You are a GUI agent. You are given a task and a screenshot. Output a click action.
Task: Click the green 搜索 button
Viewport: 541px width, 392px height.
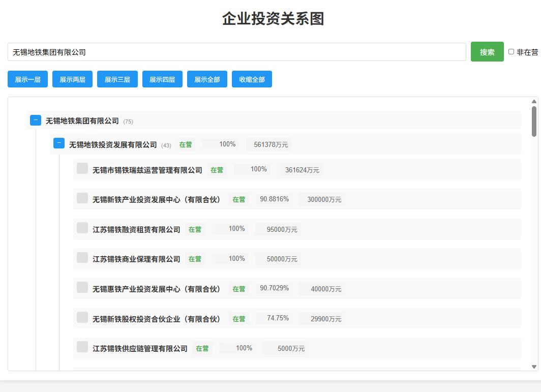(x=487, y=52)
